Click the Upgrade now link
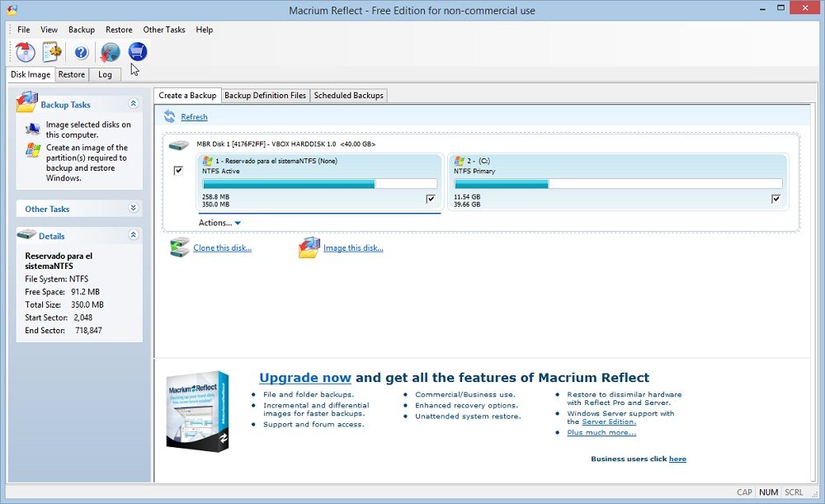Viewport: 825px width, 504px height. tap(305, 378)
